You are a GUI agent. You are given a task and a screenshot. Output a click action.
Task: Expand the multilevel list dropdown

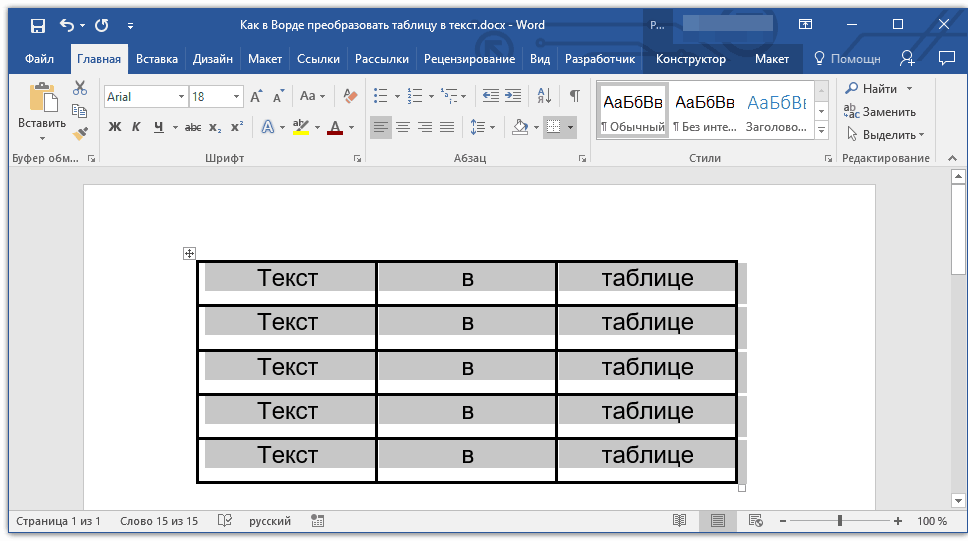464,96
